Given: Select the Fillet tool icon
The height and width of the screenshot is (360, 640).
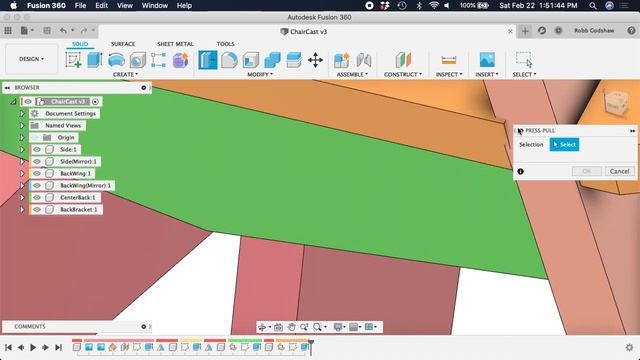Looking at the screenshot, I should click(x=229, y=60).
